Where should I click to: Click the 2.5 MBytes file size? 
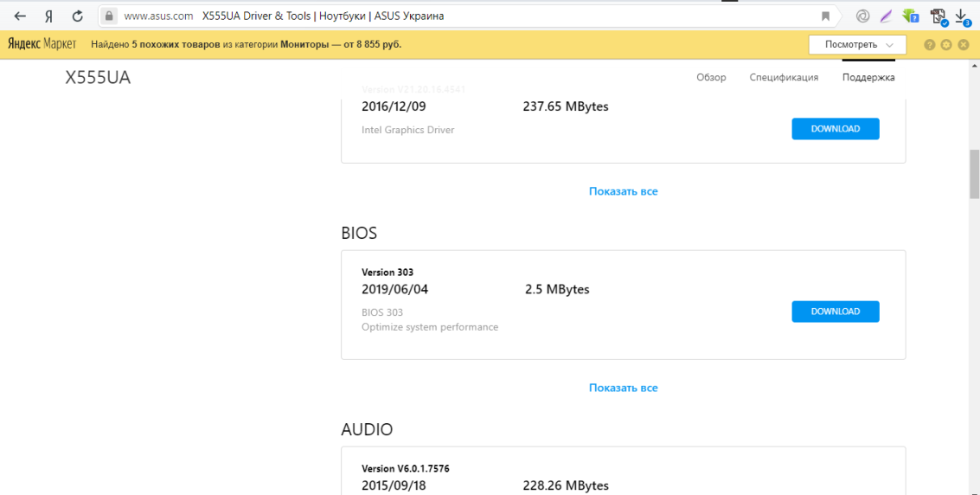[x=557, y=289]
